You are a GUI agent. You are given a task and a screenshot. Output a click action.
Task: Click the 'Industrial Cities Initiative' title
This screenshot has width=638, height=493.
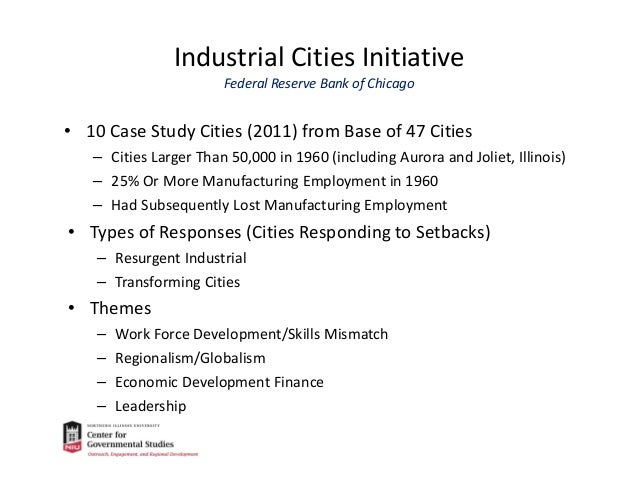(319, 57)
